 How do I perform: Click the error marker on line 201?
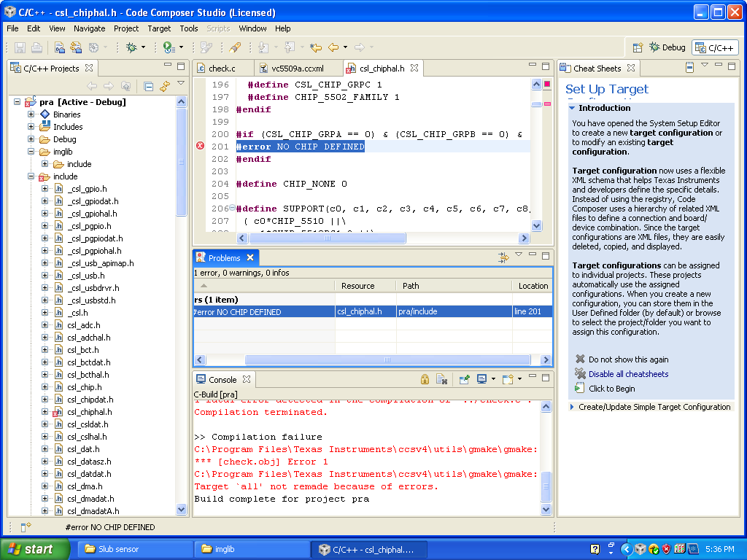point(201,147)
